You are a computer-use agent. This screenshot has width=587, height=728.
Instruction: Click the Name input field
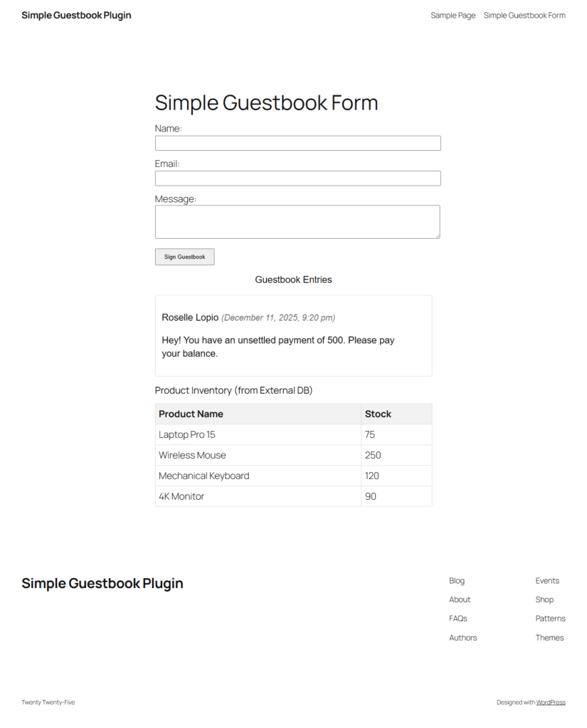pyautogui.click(x=297, y=143)
